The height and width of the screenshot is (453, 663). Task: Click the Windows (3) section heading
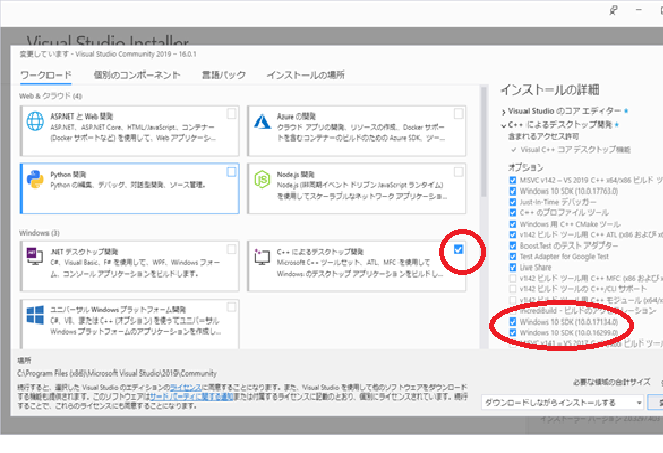(x=39, y=233)
